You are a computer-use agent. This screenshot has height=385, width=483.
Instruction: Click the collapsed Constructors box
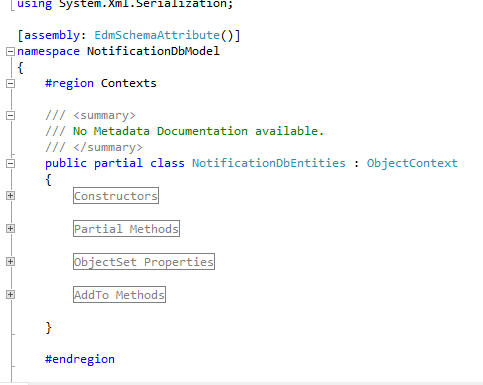tap(116, 196)
